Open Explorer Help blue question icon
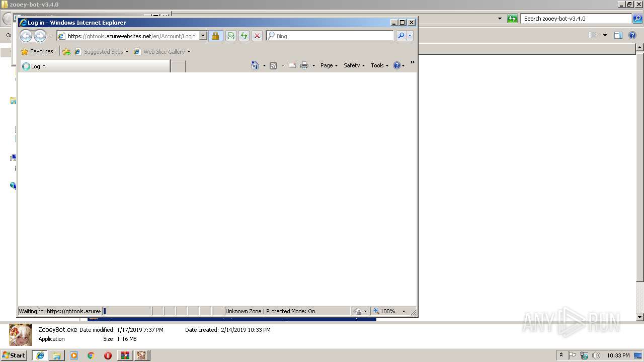644x362 pixels. pos(632,35)
